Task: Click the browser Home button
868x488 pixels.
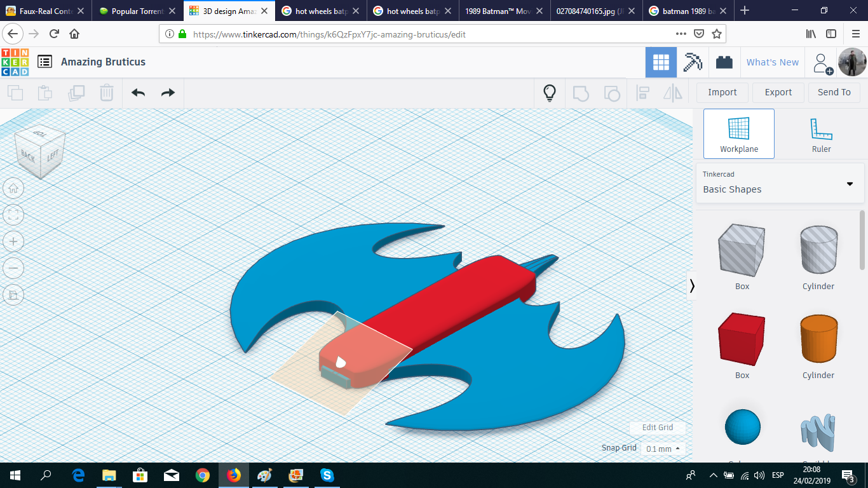Action: [x=74, y=34]
